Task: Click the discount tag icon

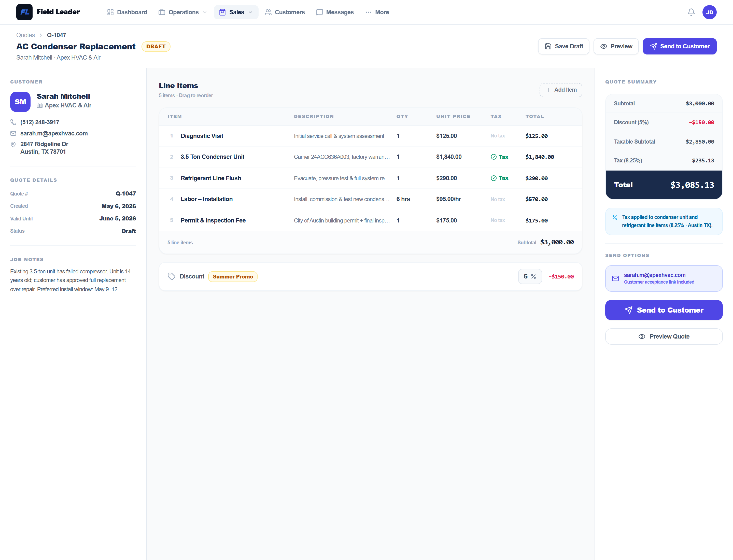Action: (x=171, y=276)
